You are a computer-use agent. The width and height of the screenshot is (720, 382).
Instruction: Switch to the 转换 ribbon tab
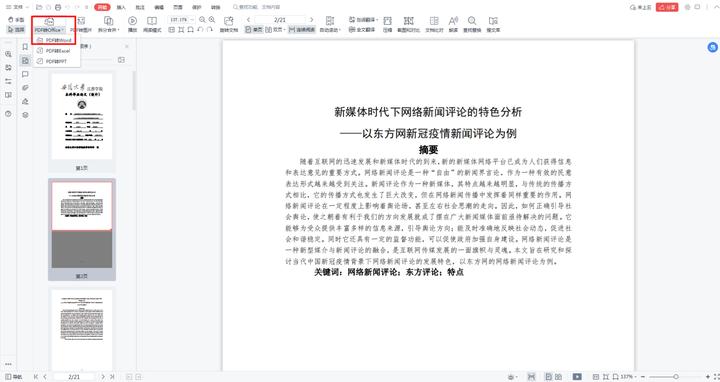point(215,7)
